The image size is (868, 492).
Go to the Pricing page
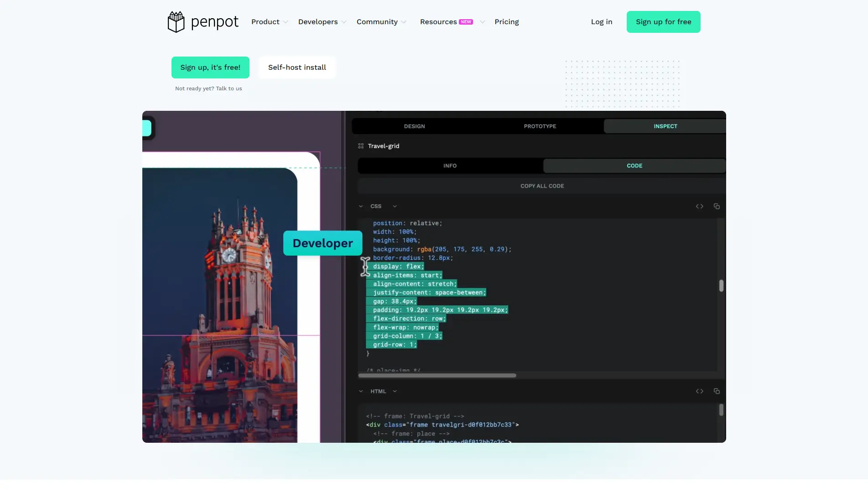(507, 22)
